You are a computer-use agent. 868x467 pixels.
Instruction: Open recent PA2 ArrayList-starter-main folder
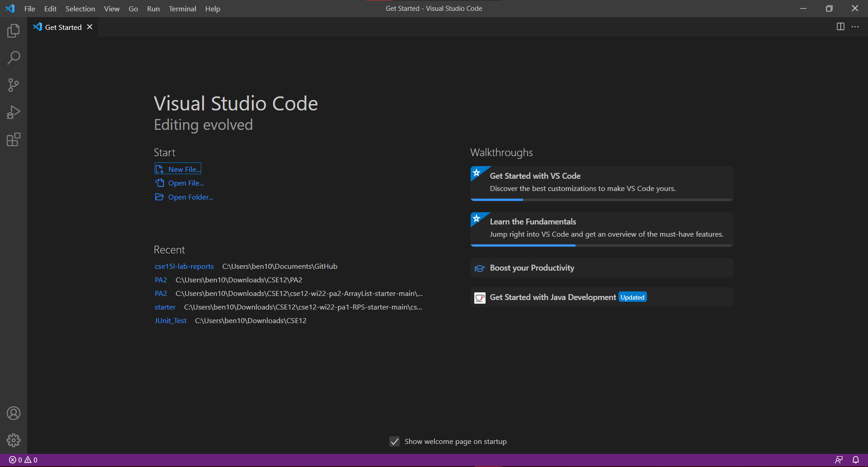[160, 294]
